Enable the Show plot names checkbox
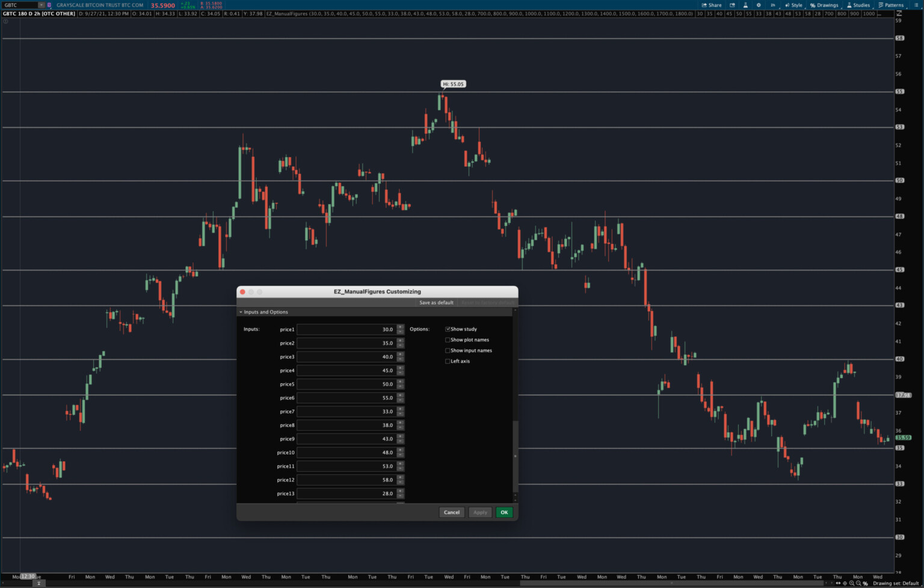 [x=448, y=339]
